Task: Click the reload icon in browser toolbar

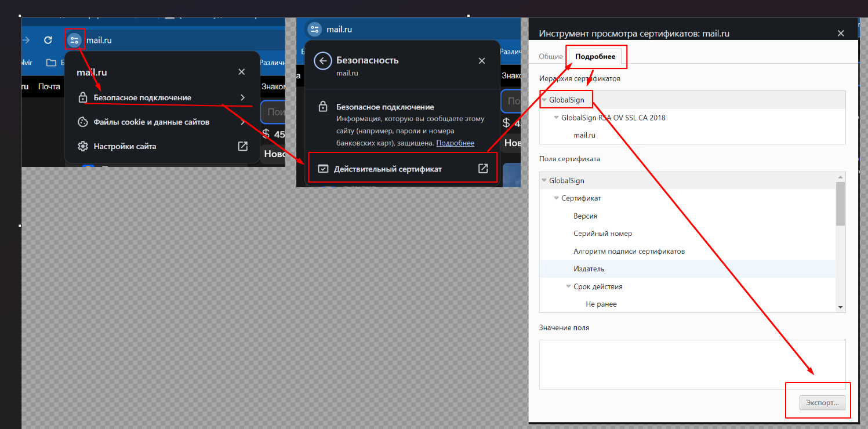Action: point(49,40)
